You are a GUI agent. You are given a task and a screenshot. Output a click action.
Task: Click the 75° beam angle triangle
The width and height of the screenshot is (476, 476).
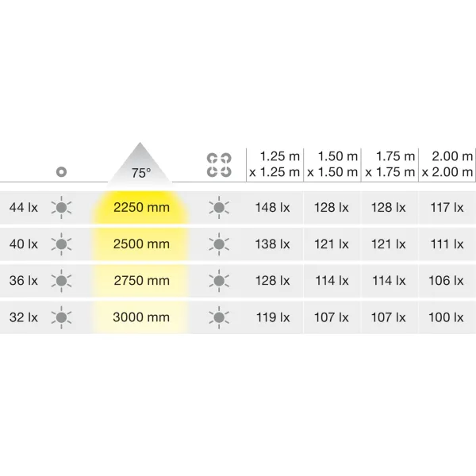(140, 163)
